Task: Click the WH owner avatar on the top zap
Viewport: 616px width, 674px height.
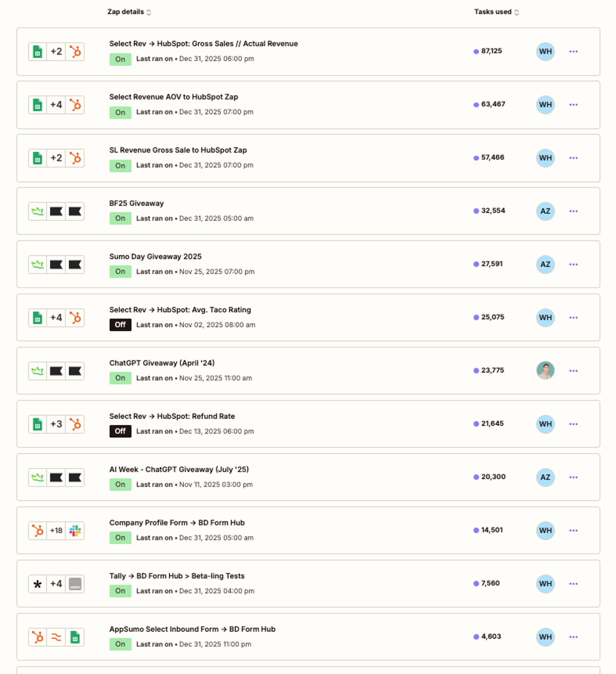Action: 545,51
